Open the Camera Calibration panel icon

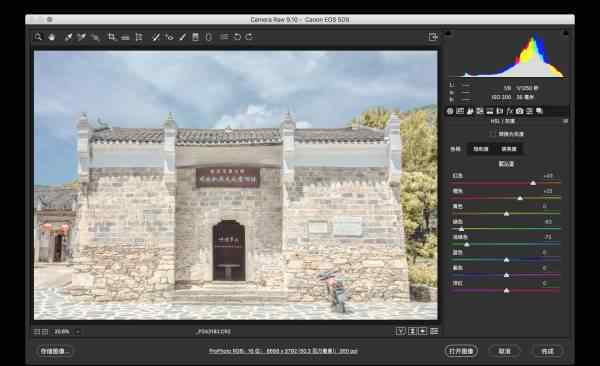coord(519,111)
